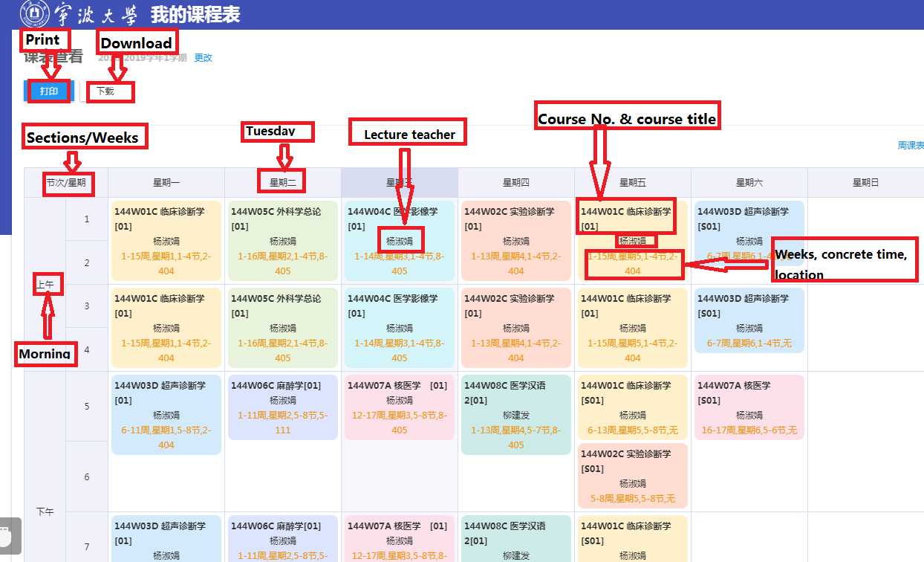Open Tuesday's first 144W05C 外科学总论 card
This screenshot has width=924, height=562.
click(283, 241)
